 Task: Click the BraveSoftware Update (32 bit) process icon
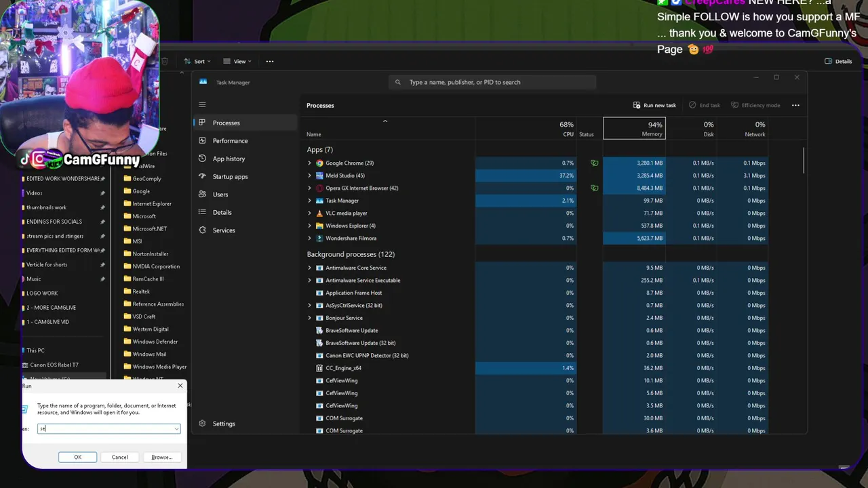319,343
